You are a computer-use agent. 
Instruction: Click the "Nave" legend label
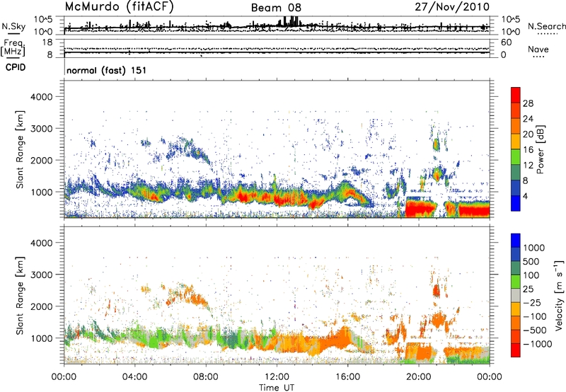538,50
